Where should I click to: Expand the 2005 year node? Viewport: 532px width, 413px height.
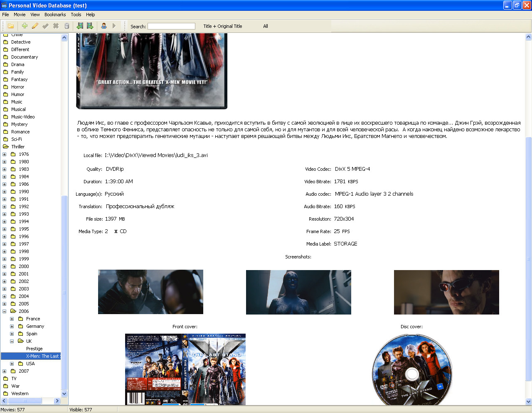[5, 304]
